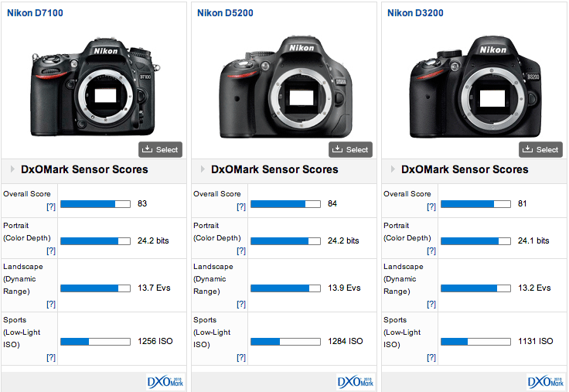Image resolution: width=569 pixels, height=392 pixels.
Task: Open the Nikon D7100 title link
Action: coord(36,13)
